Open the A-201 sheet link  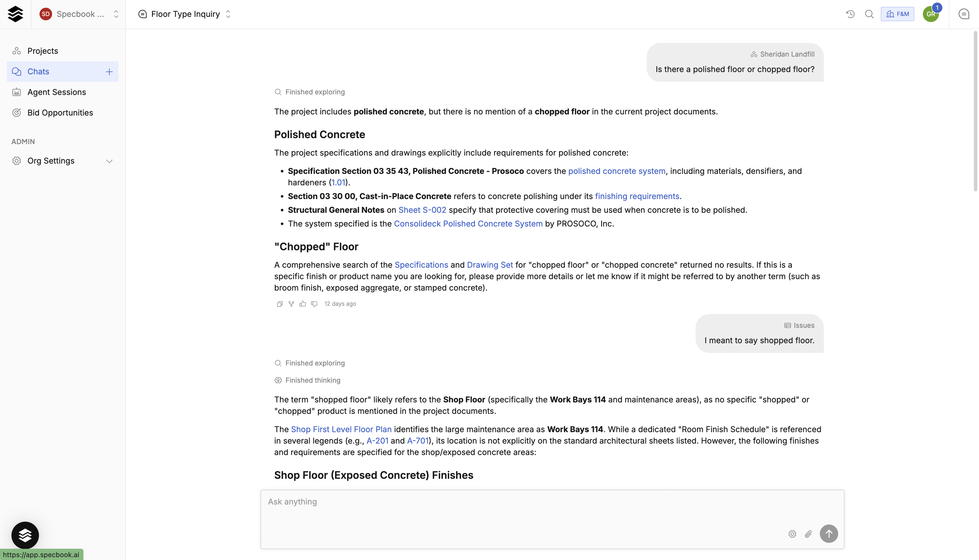pyautogui.click(x=377, y=441)
